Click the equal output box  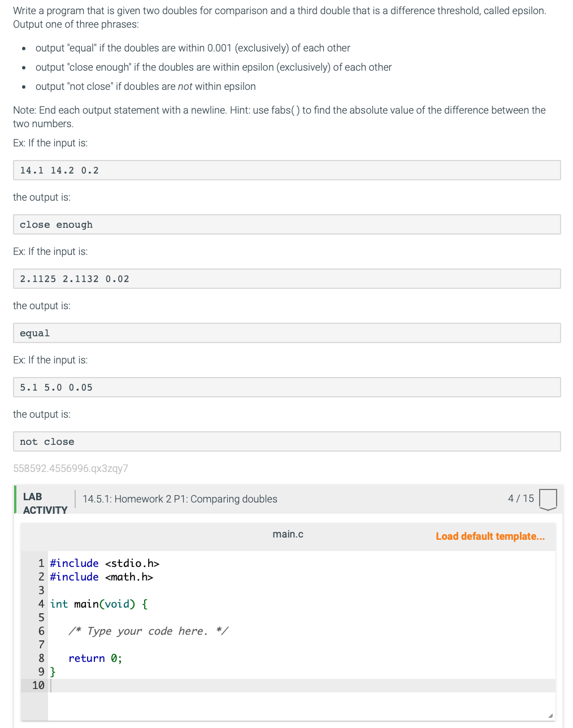(35, 333)
